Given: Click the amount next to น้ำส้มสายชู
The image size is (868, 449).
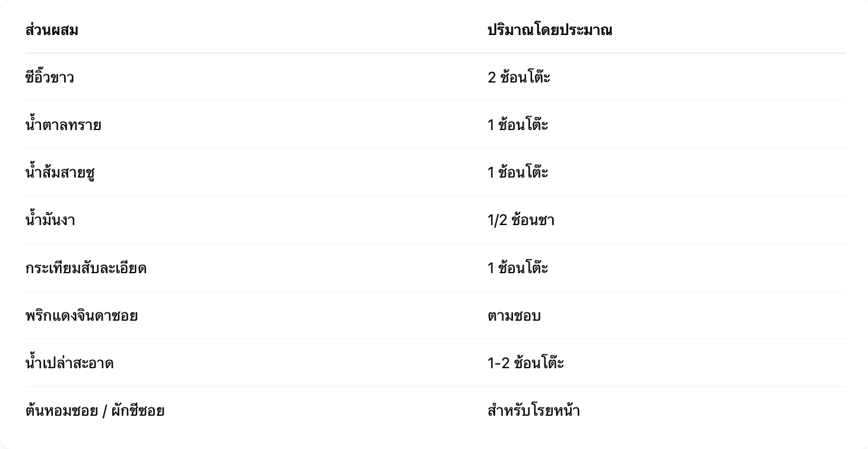Looking at the screenshot, I should coord(518,173).
